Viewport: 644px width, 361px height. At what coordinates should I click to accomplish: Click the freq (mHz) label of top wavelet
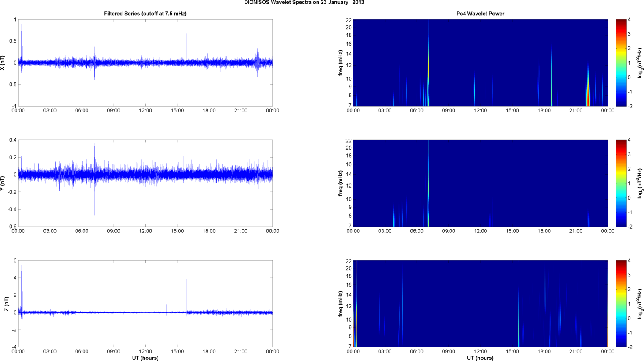coord(340,63)
